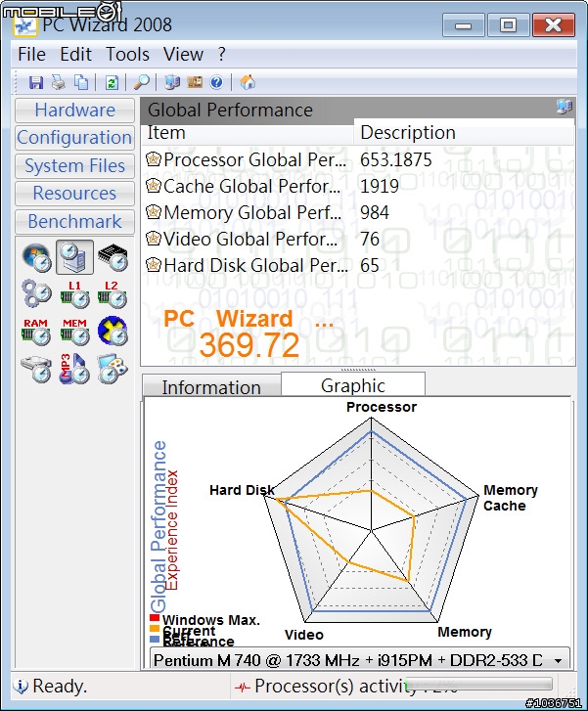This screenshot has width=588, height=711.
Task: Open the Edit menu
Action: tap(75, 55)
